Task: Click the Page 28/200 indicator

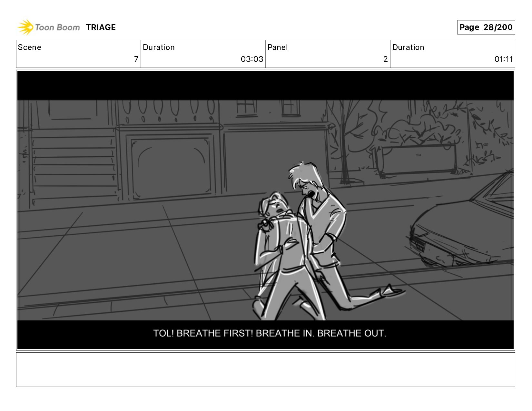Action: (x=486, y=27)
